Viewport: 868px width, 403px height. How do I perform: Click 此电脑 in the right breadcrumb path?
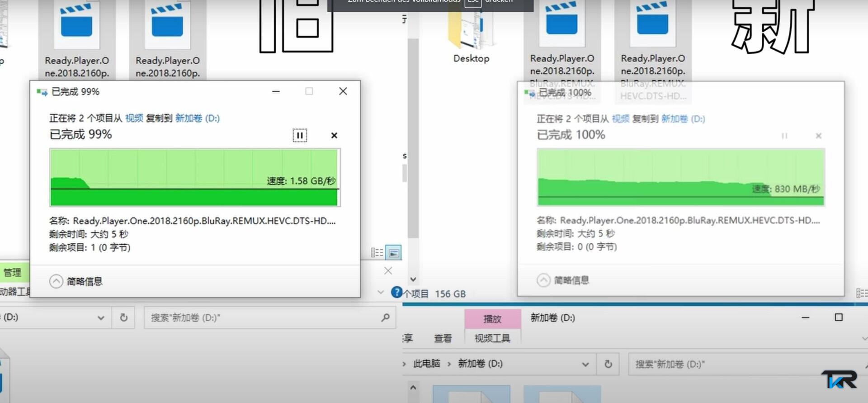coord(427,364)
